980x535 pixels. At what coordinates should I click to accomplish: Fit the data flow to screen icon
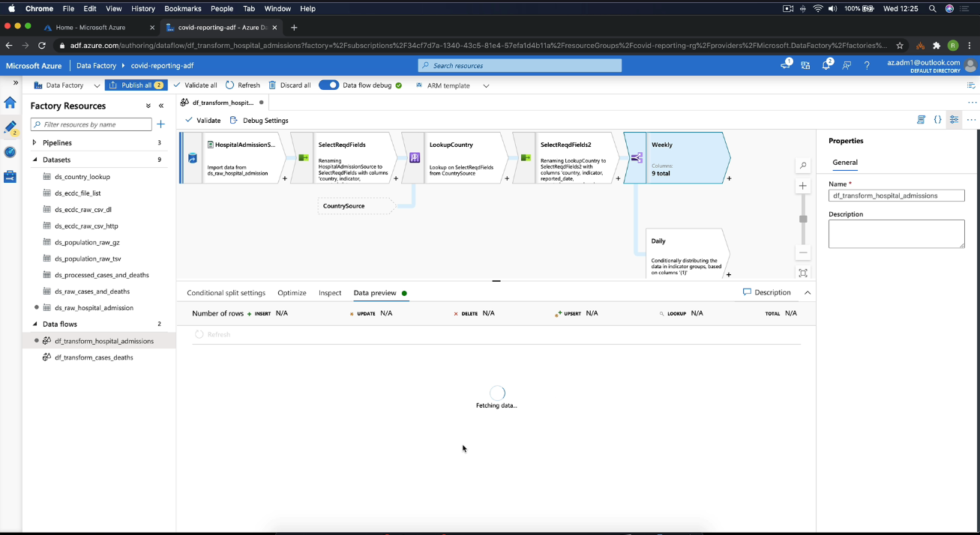pos(803,273)
